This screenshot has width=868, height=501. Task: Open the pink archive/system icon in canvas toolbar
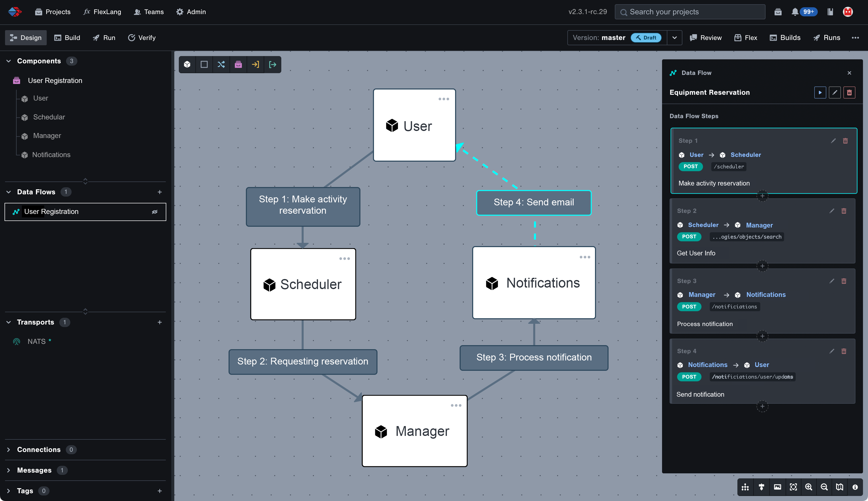[239, 64]
